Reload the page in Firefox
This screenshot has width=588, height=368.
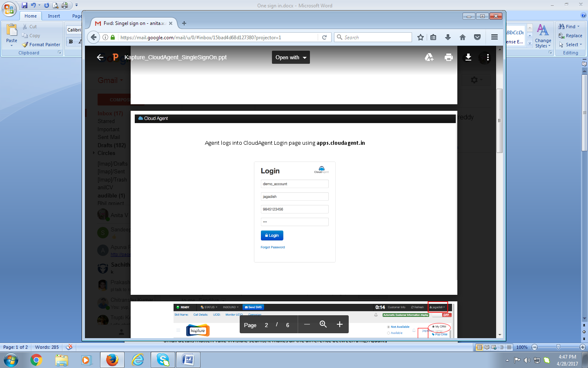[324, 37]
